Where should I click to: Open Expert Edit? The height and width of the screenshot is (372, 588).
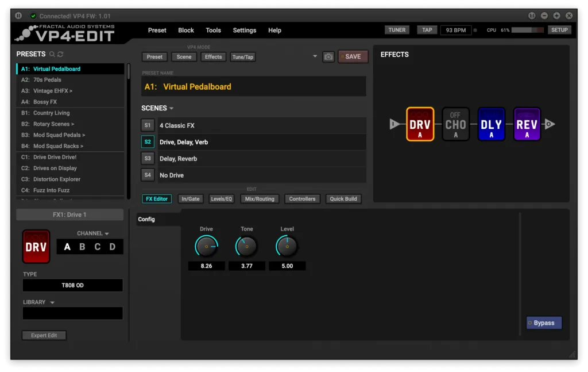pyautogui.click(x=44, y=335)
